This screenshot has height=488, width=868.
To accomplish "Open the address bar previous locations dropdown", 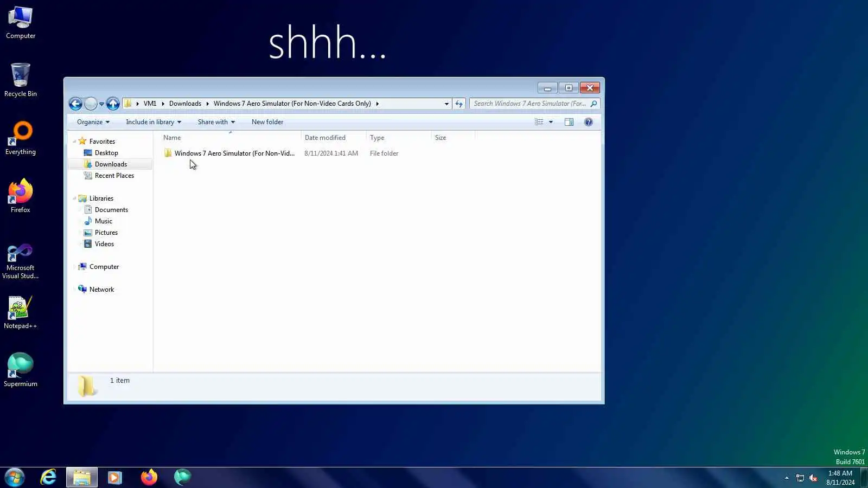I will [446, 104].
